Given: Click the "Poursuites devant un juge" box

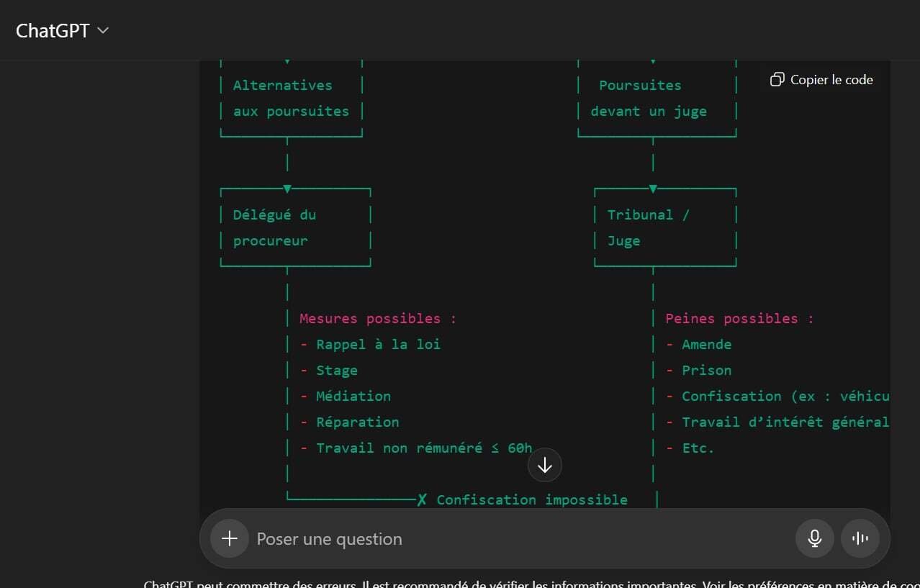Looking at the screenshot, I should click(x=656, y=98).
